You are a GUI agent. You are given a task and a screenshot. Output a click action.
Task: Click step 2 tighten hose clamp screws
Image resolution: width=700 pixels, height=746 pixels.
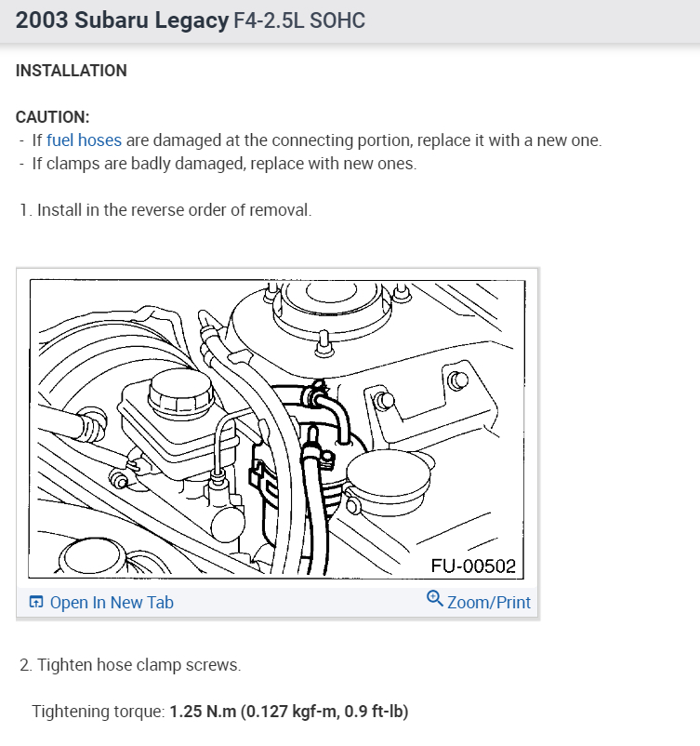tap(130, 665)
